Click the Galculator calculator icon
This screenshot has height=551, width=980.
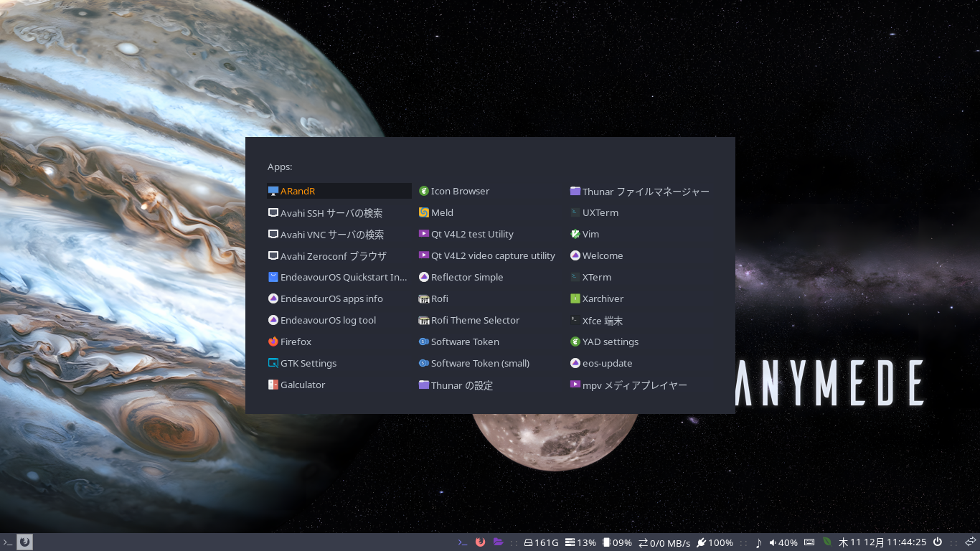pyautogui.click(x=273, y=385)
